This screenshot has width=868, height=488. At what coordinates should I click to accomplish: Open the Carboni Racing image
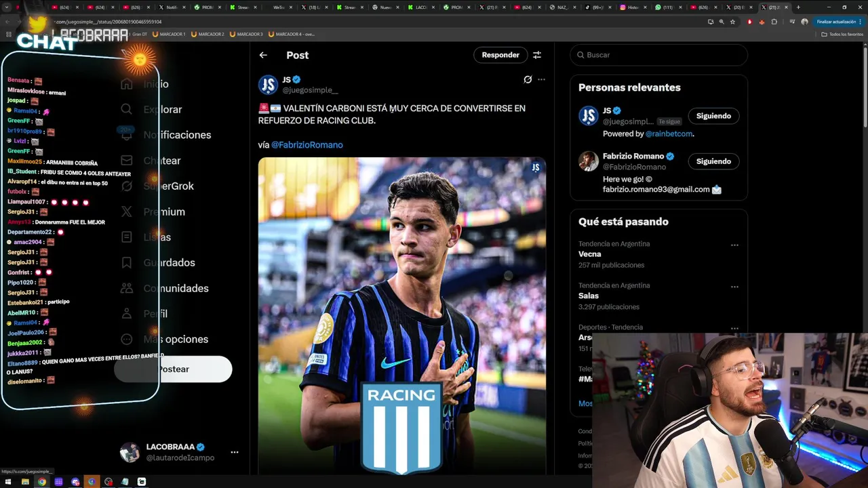point(402,316)
